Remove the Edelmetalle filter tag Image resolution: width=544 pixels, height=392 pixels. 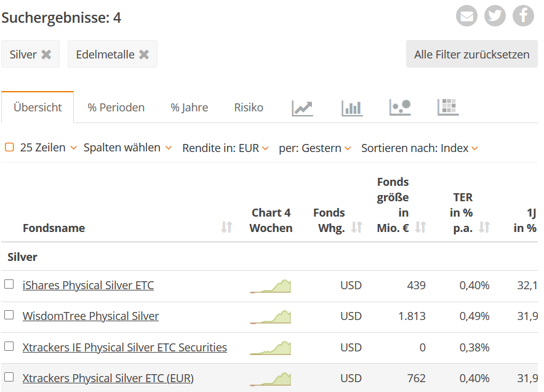pos(144,55)
